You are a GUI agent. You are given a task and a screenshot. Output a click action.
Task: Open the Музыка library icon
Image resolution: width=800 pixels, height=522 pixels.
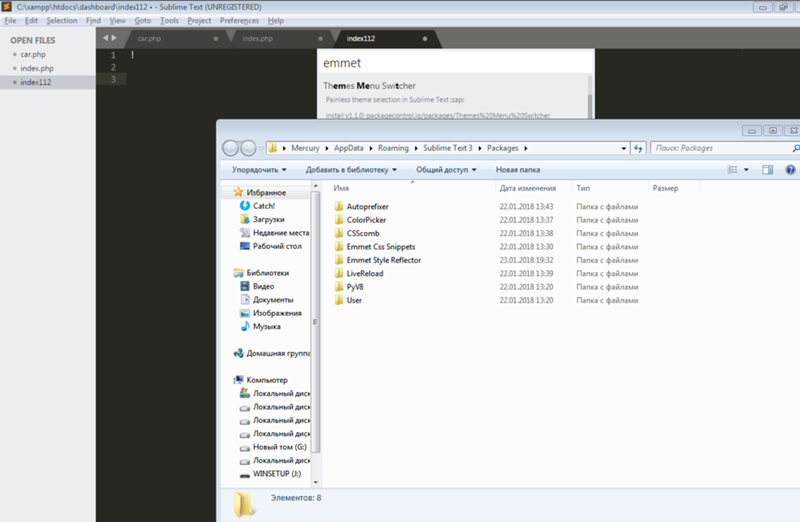coord(244,327)
